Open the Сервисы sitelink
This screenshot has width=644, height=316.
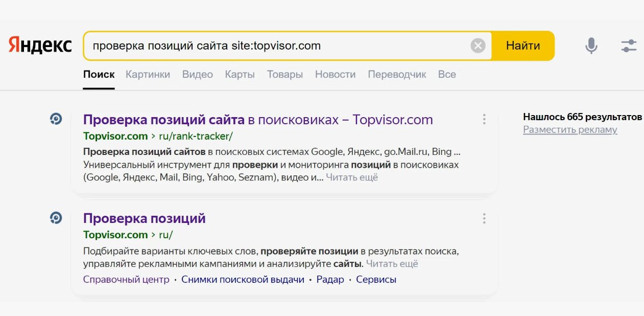tap(376, 280)
